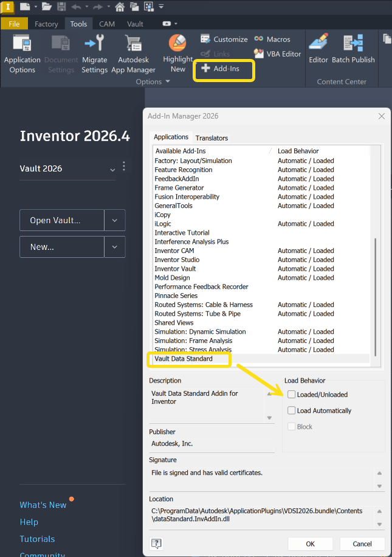The height and width of the screenshot is (557, 392).
Task: Click the add-ins list vertical scrollbar
Action: (376, 297)
